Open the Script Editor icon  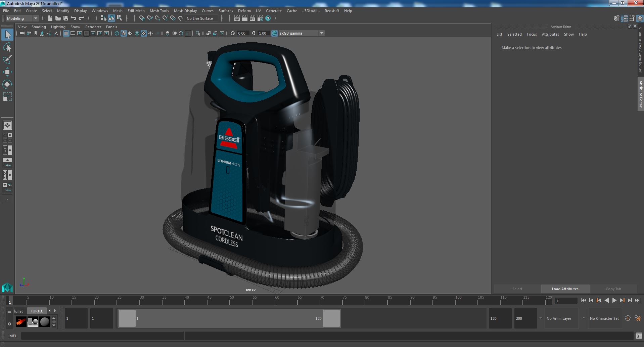[638, 336]
